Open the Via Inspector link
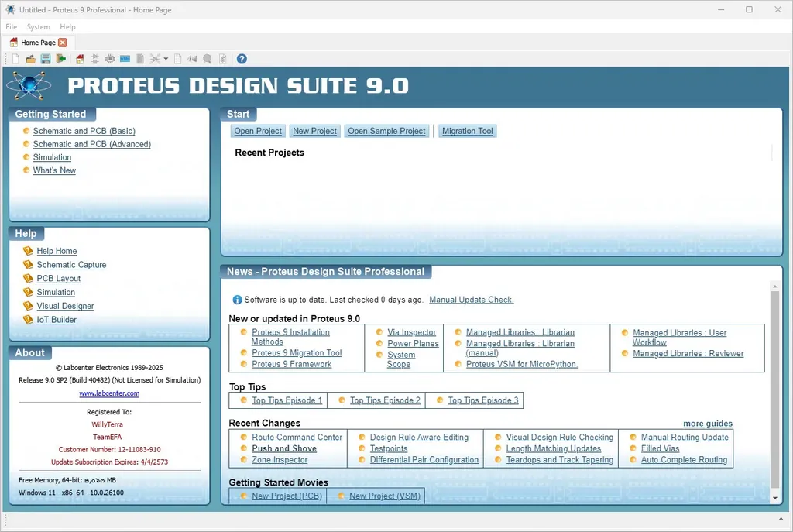The height and width of the screenshot is (532, 793). pyautogui.click(x=412, y=332)
